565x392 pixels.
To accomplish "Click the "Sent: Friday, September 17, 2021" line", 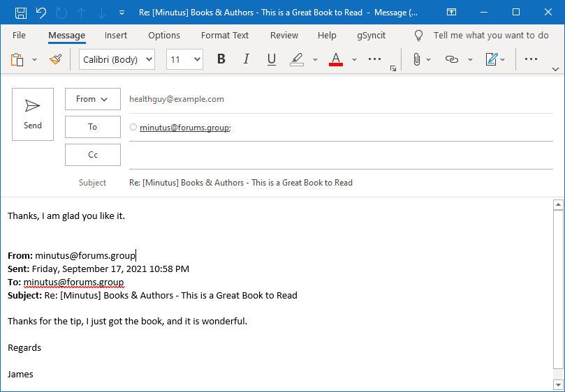I will (x=98, y=269).
